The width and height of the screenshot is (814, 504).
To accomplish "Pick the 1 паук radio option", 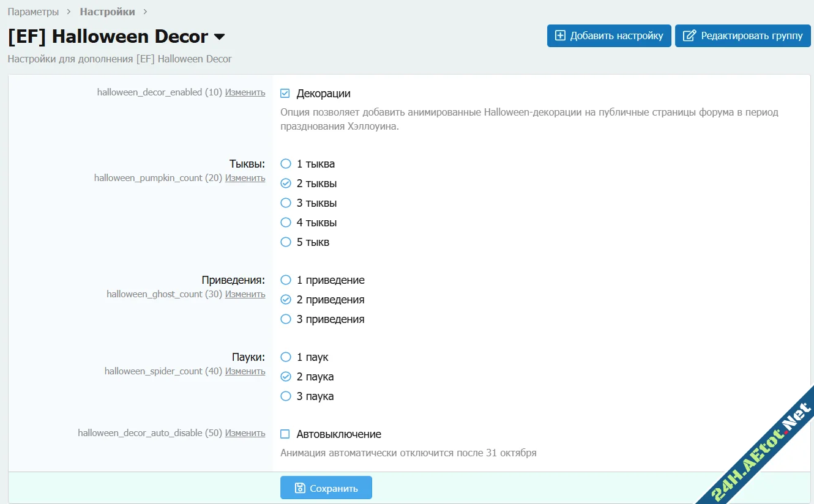I will [x=286, y=357].
